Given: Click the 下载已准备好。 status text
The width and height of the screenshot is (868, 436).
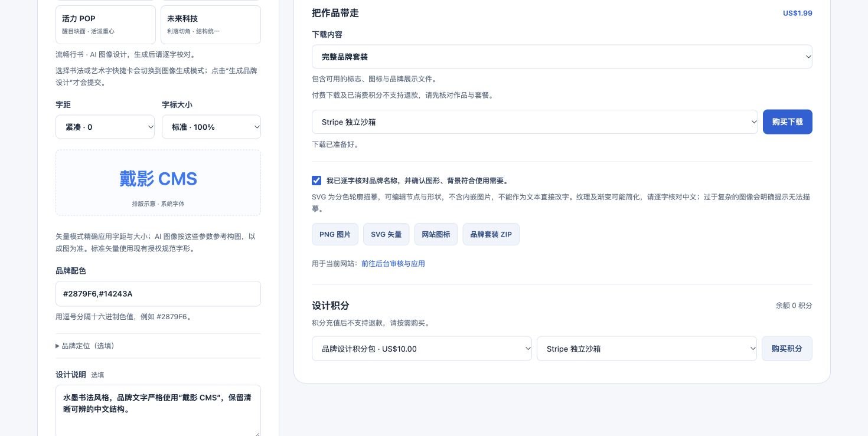Looking at the screenshot, I should tap(335, 145).
